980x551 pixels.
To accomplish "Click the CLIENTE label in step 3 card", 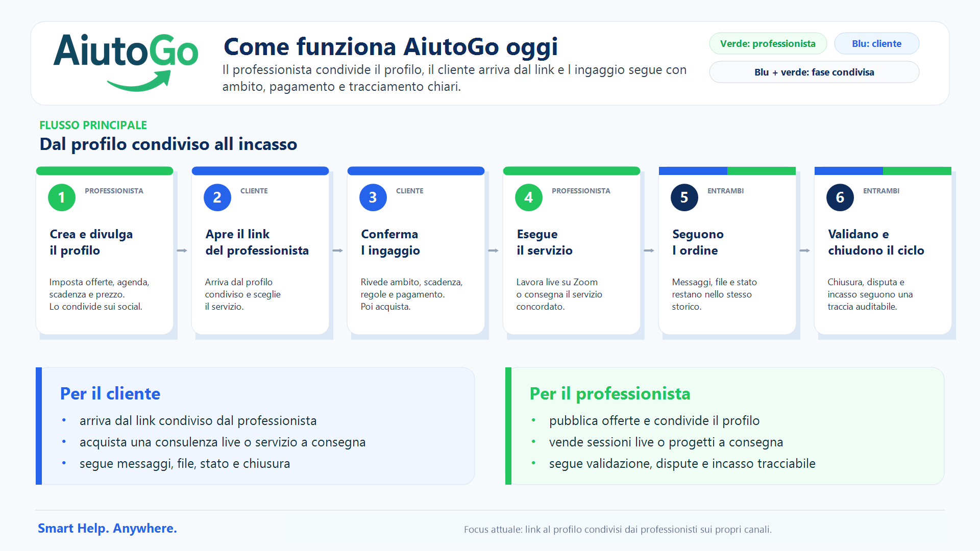I will tap(410, 191).
